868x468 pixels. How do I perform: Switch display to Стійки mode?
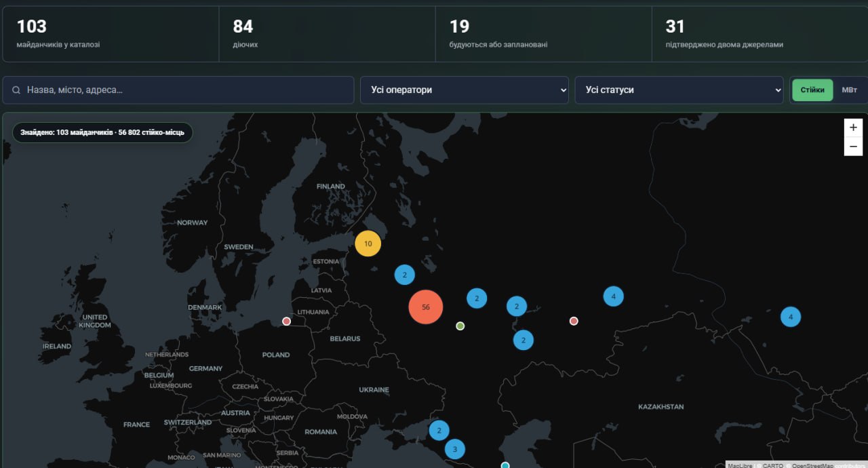tap(812, 90)
